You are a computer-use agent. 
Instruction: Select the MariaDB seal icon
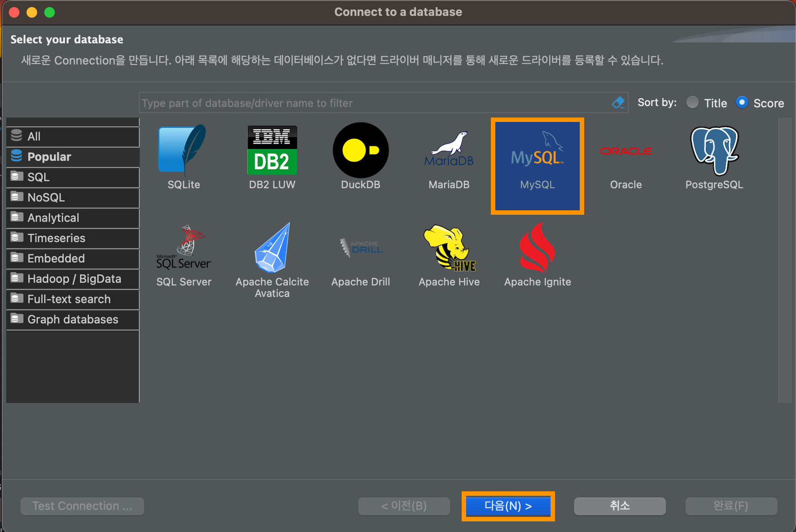pos(449,149)
